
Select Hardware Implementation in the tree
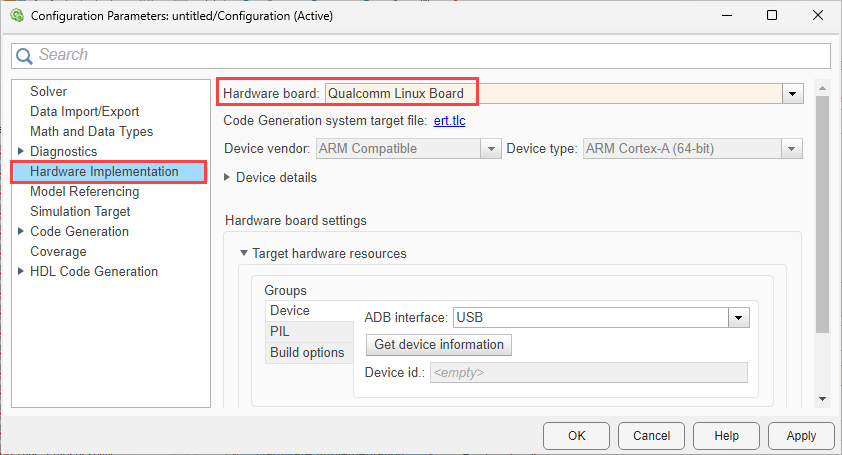point(104,171)
